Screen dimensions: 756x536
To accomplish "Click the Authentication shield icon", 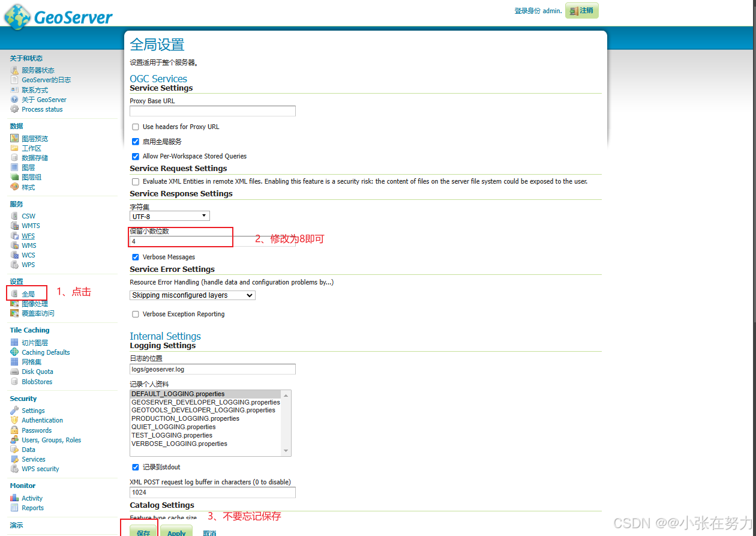I will pos(14,420).
